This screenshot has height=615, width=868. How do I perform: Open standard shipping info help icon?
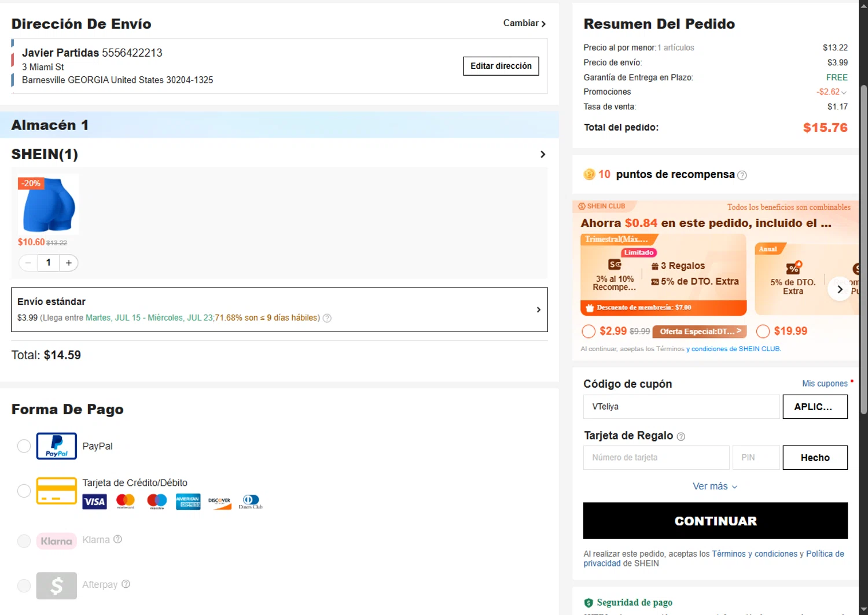pos(327,318)
